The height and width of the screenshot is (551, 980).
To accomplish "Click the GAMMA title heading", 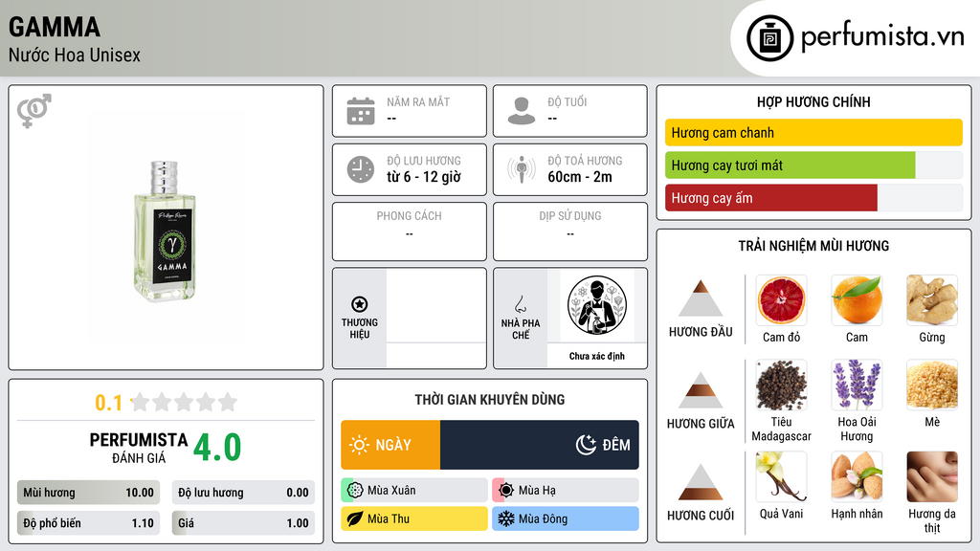I will [55, 27].
